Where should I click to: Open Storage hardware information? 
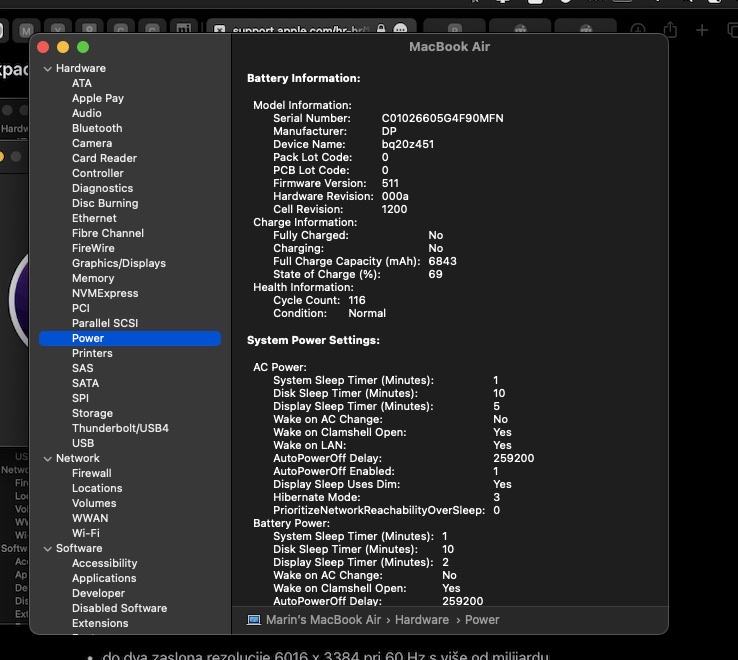[x=92, y=413]
